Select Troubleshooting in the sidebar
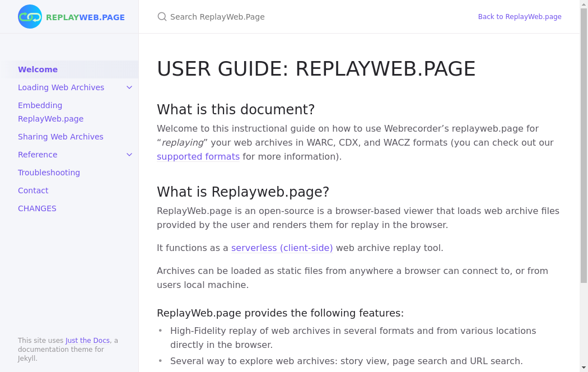Viewport: 588px width, 372px height. [x=49, y=173]
